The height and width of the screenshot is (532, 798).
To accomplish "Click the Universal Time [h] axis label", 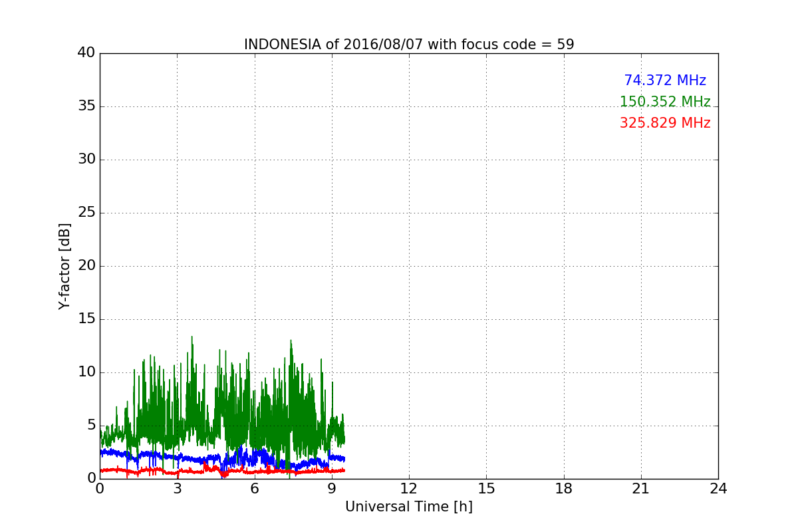I will coord(409,507).
